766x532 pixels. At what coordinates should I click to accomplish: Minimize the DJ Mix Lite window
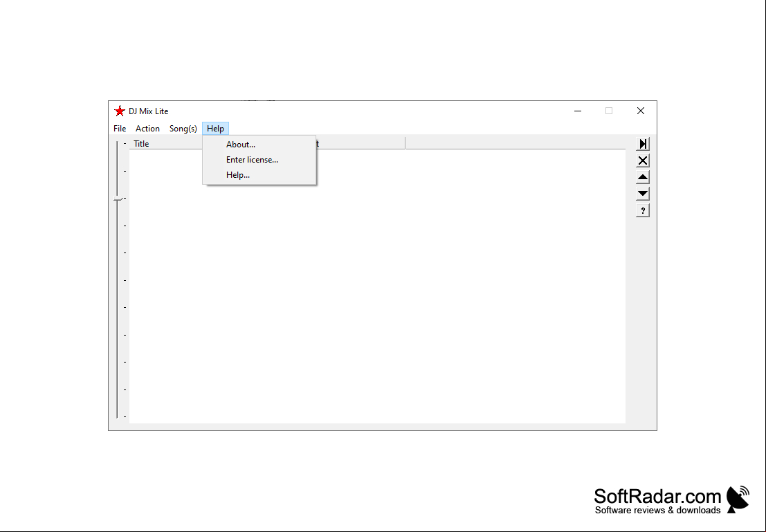click(577, 111)
